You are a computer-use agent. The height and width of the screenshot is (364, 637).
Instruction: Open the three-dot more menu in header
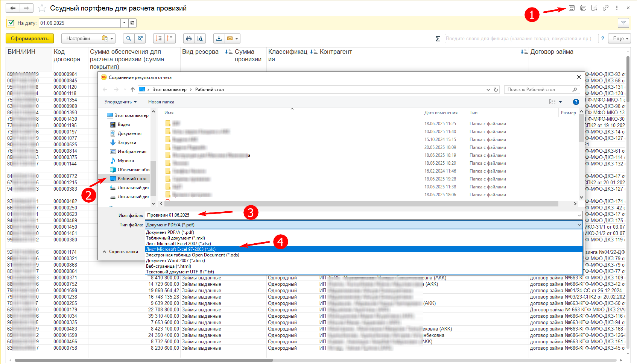617,8
